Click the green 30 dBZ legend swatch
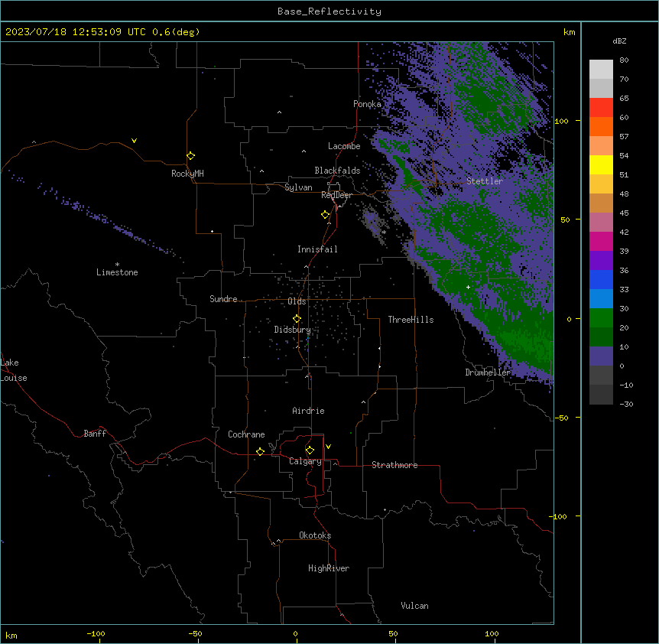659x644 pixels. pyautogui.click(x=601, y=318)
